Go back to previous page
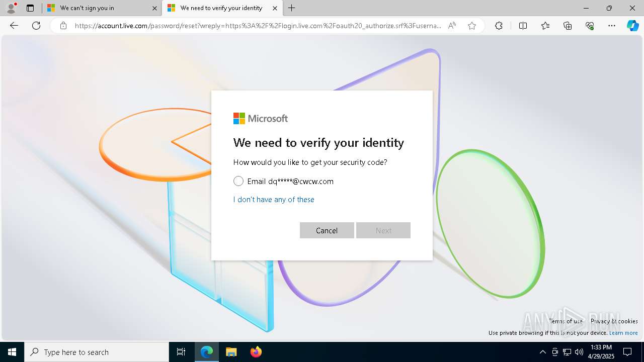This screenshot has width=644, height=362. (14, 26)
